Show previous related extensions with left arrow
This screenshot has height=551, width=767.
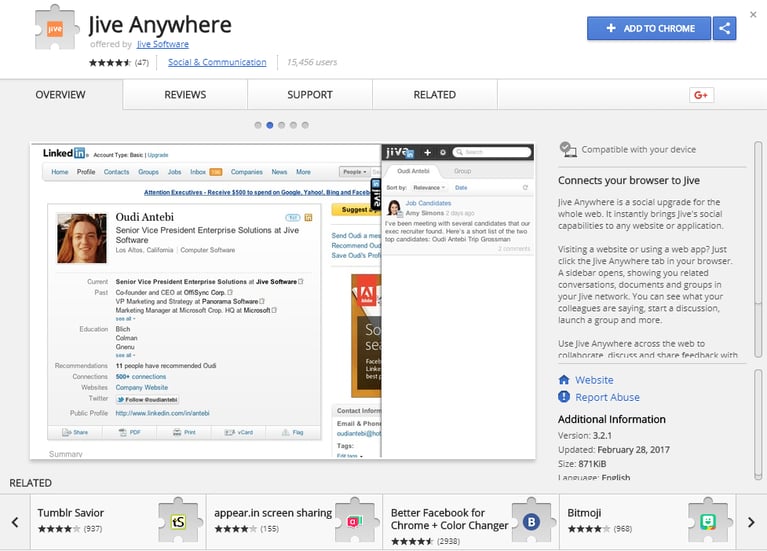pyautogui.click(x=15, y=522)
